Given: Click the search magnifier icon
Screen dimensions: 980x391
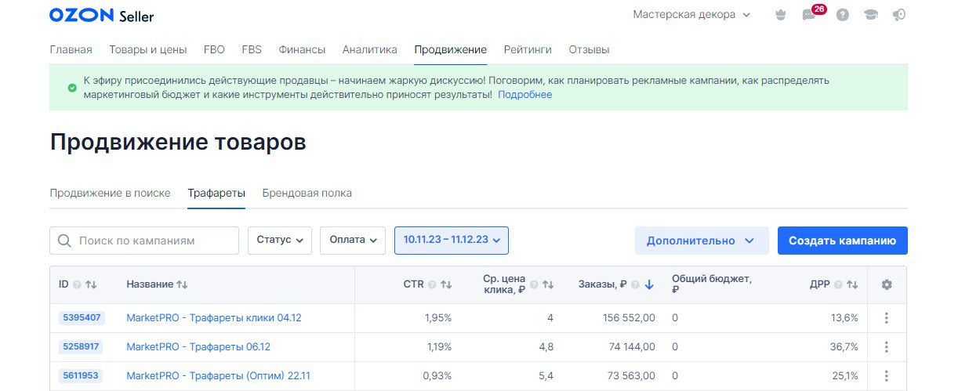Looking at the screenshot, I should (64, 241).
